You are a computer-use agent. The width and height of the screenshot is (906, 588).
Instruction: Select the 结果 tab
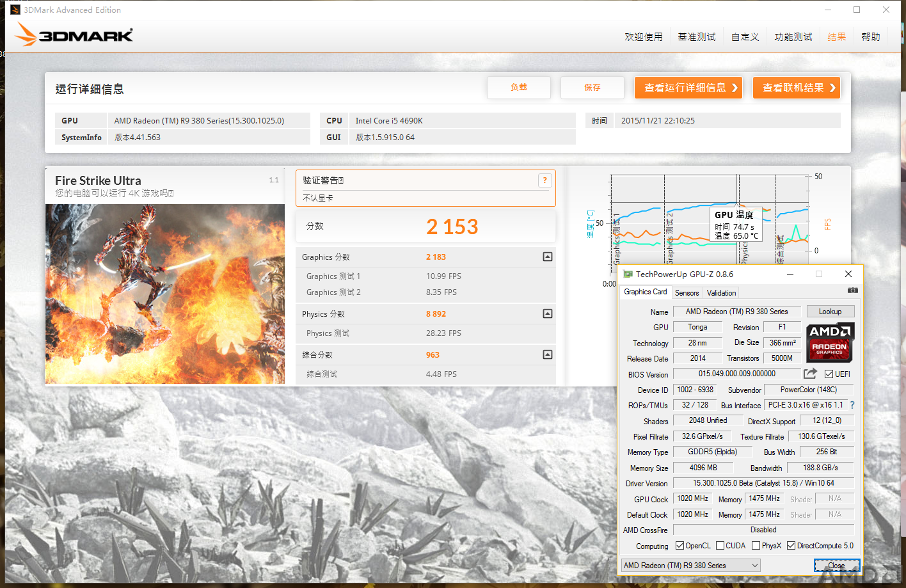[x=837, y=36]
